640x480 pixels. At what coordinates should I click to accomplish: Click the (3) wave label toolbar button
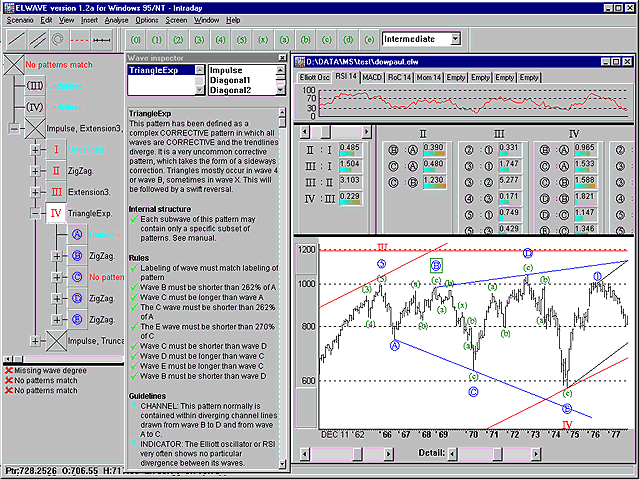tap(201, 39)
